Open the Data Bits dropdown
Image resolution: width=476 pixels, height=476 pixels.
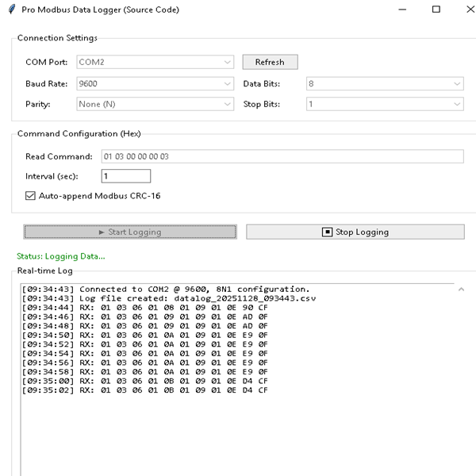(385, 83)
